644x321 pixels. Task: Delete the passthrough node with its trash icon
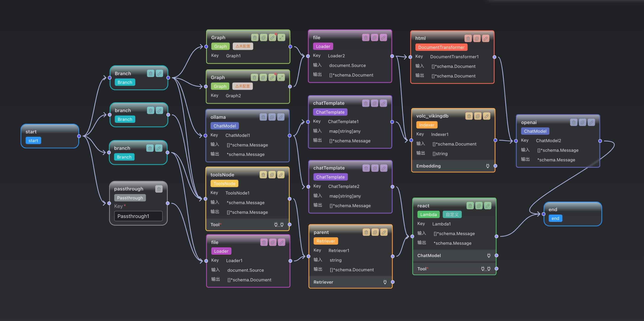click(159, 189)
